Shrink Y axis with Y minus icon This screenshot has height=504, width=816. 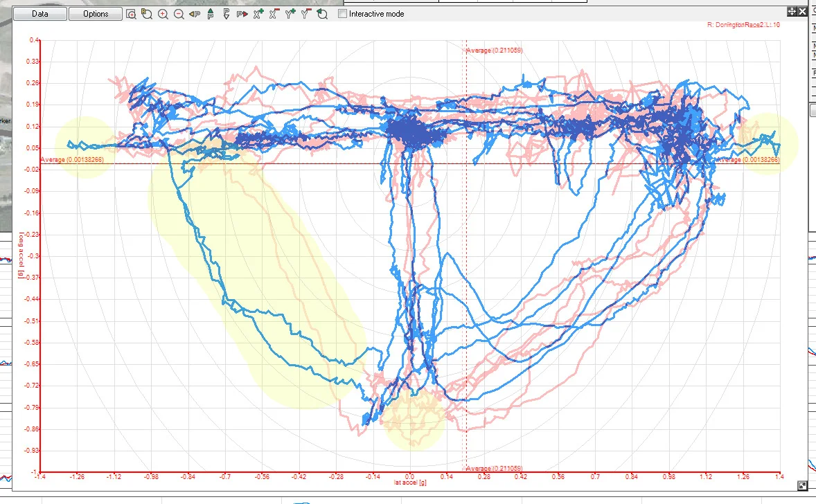[x=306, y=14]
